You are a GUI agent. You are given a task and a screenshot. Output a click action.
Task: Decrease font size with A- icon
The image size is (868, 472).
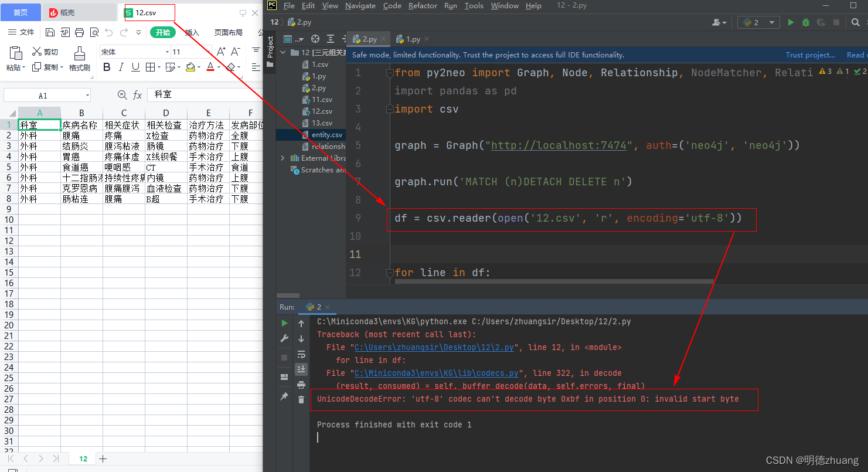(x=235, y=52)
